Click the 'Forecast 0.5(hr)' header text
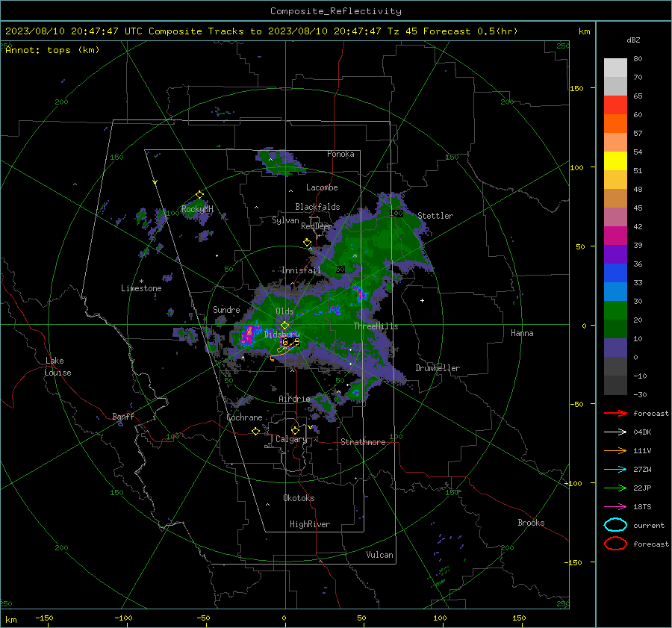 coord(470,31)
